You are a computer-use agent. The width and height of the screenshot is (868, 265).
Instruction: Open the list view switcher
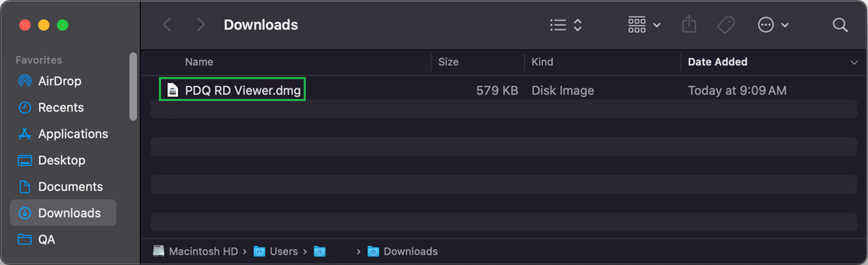coord(566,25)
